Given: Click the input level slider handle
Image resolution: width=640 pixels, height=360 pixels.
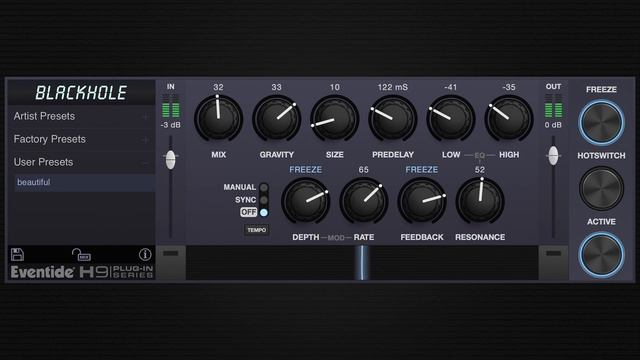Looking at the screenshot, I should (171, 159).
